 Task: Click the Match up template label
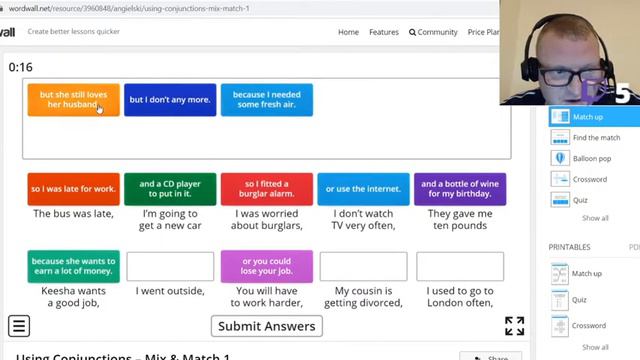(x=588, y=117)
